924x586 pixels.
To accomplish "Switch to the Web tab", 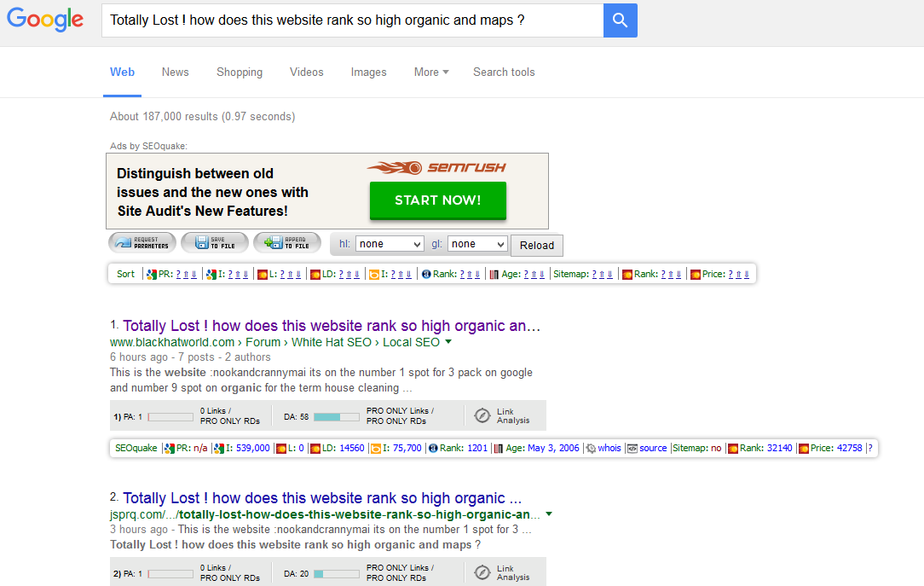I will (122, 72).
